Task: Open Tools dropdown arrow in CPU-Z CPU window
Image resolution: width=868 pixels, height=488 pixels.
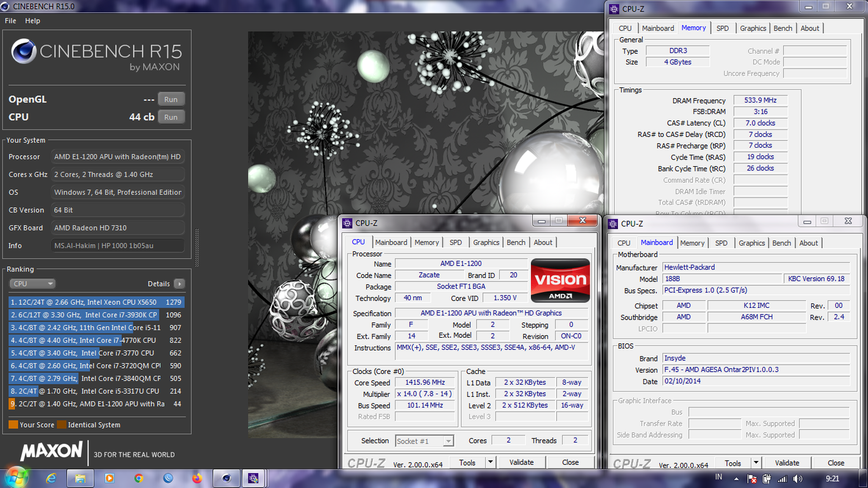Action: tap(491, 462)
